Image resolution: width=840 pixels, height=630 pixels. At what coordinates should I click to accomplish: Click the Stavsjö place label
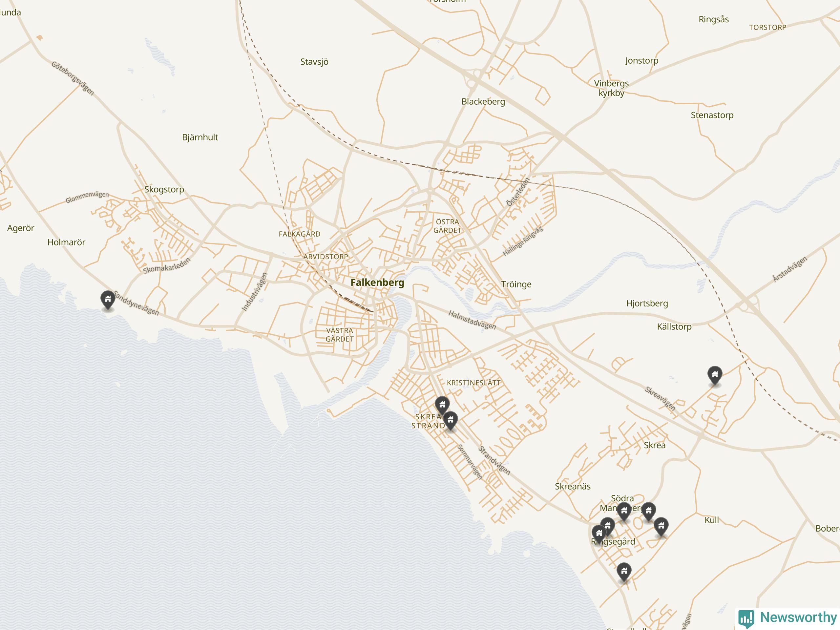[314, 62]
